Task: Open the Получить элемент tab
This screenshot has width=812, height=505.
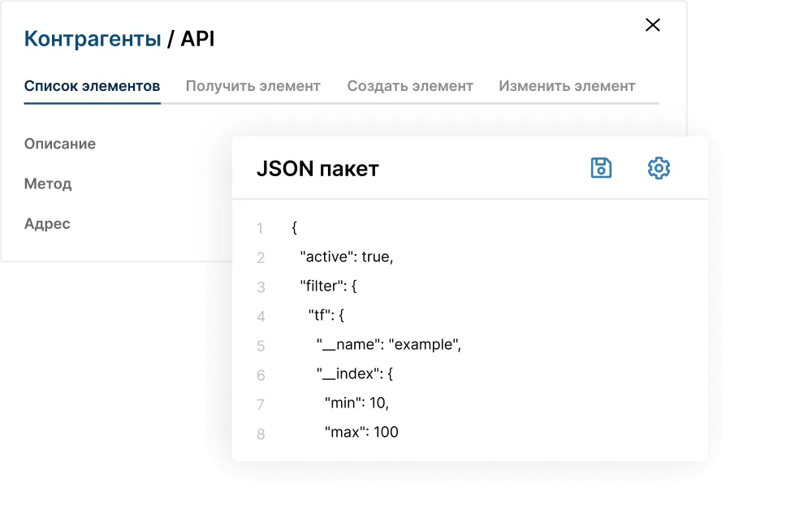Action: [253, 86]
